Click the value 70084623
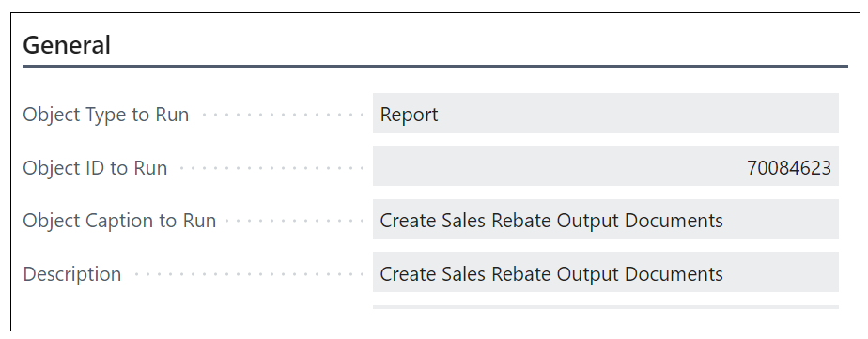The image size is (868, 339). tap(789, 167)
